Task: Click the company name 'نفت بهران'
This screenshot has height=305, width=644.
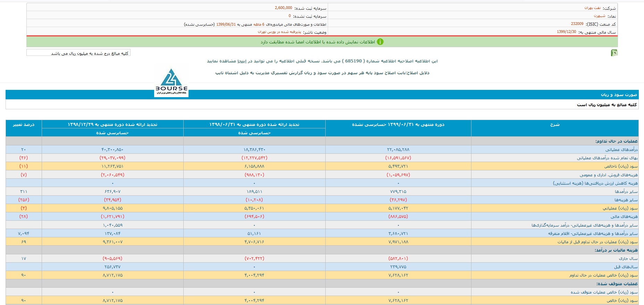Action: 593,8
